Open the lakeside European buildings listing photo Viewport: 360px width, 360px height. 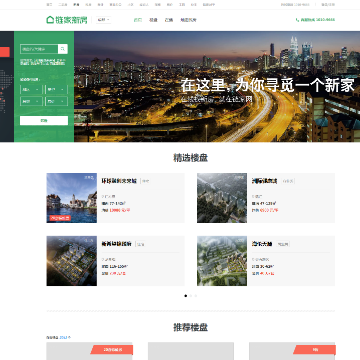click(72, 198)
